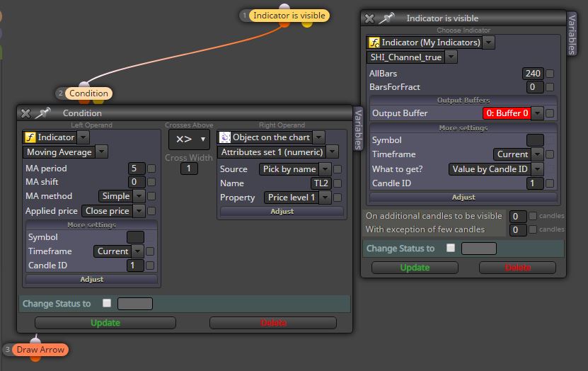The width and height of the screenshot is (588, 371).
Task: Click the AllBars value field 240
Action: tap(533, 74)
